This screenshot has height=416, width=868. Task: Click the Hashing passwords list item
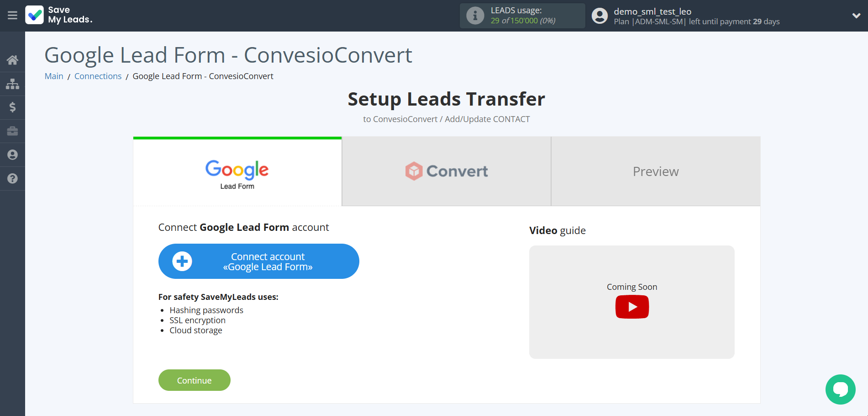(x=206, y=310)
